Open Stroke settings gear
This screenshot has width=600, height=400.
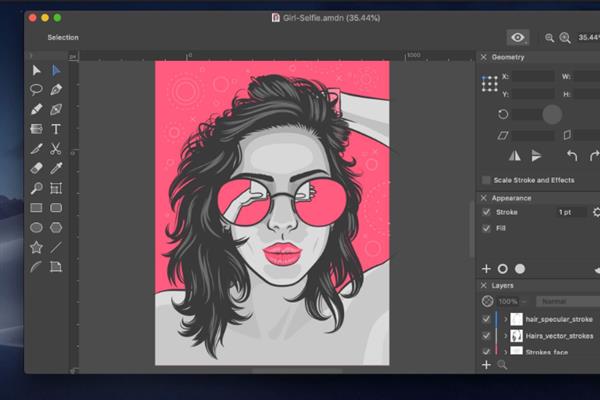coord(596,212)
